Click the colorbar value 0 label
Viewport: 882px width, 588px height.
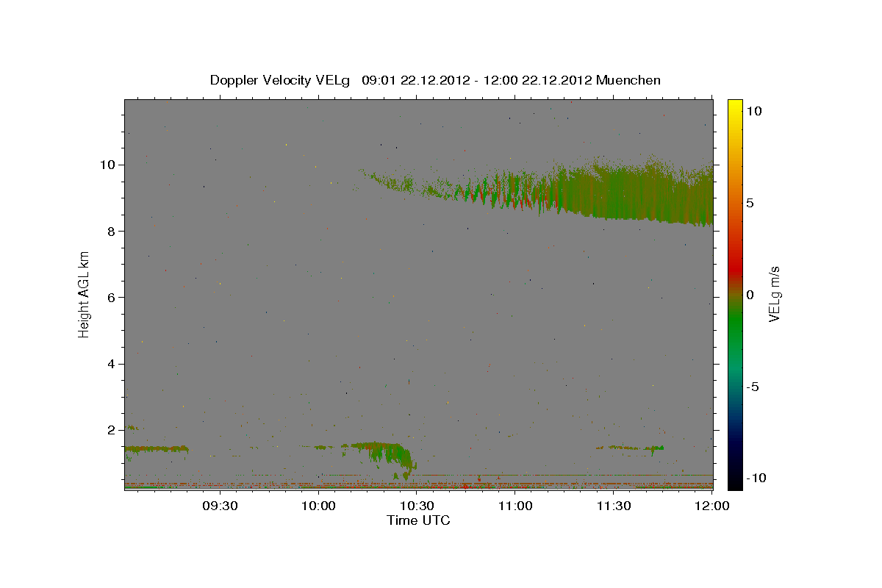750,294
